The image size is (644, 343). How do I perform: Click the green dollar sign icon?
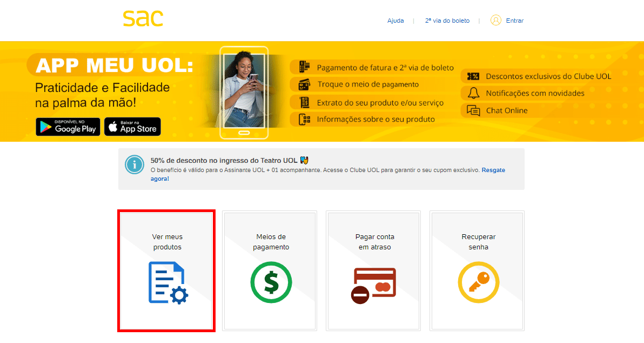click(271, 282)
